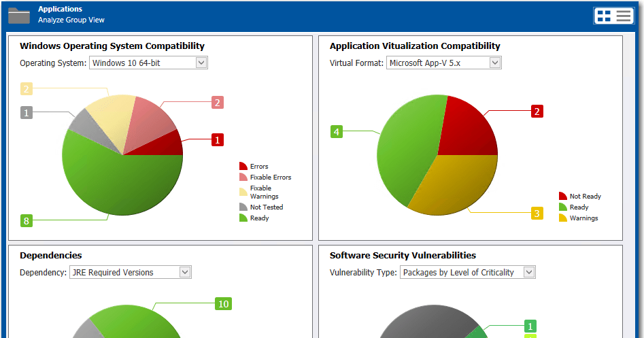Click the Fixable Errors legend icon
This screenshot has height=338, width=644.
pos(243,178)
